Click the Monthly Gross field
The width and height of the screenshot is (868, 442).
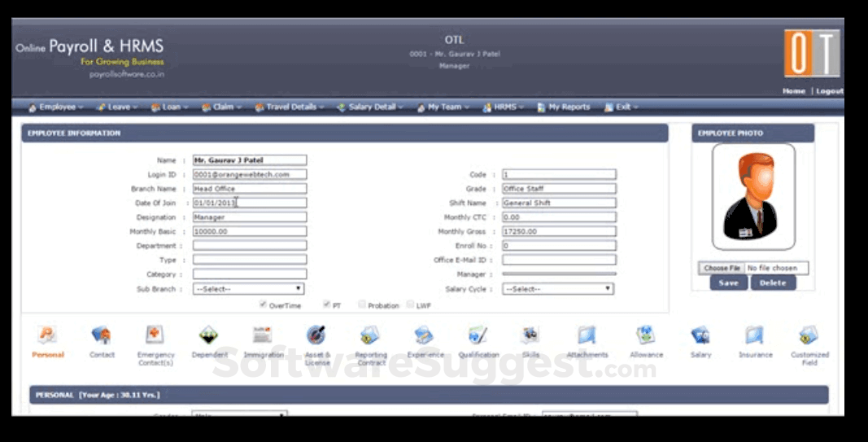click(x=559, y=231)
